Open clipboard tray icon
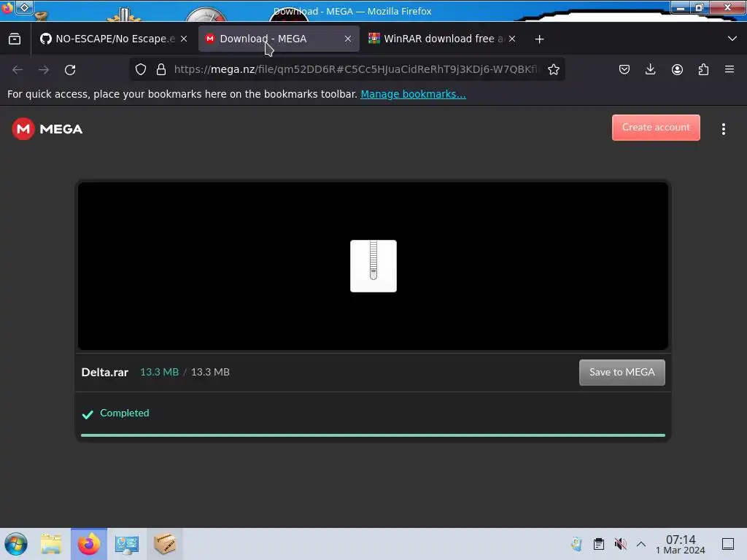 point(599,544)
